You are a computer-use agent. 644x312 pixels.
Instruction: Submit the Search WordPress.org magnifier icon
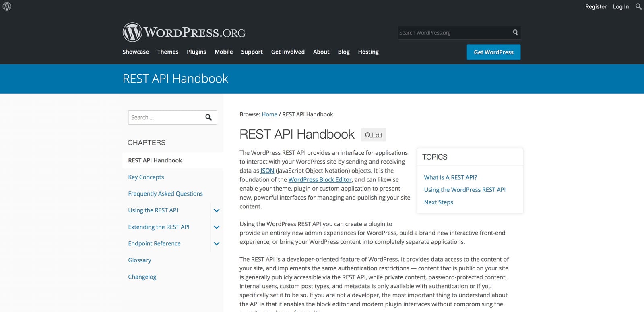pos(515,33)
